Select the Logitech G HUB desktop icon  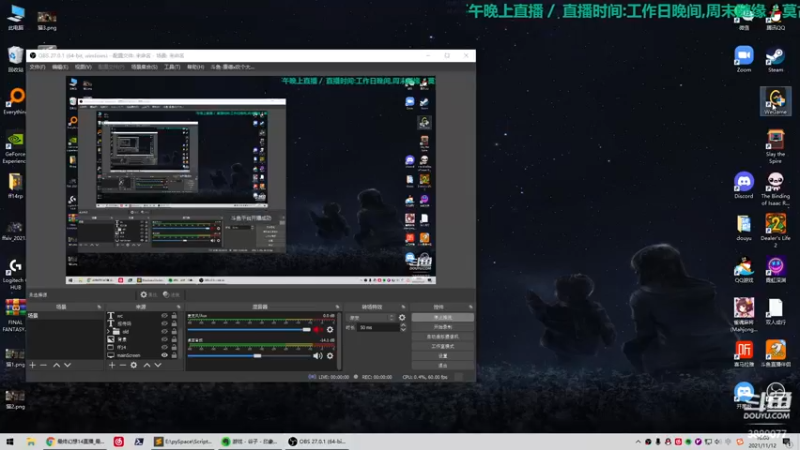tap(14, 274)
